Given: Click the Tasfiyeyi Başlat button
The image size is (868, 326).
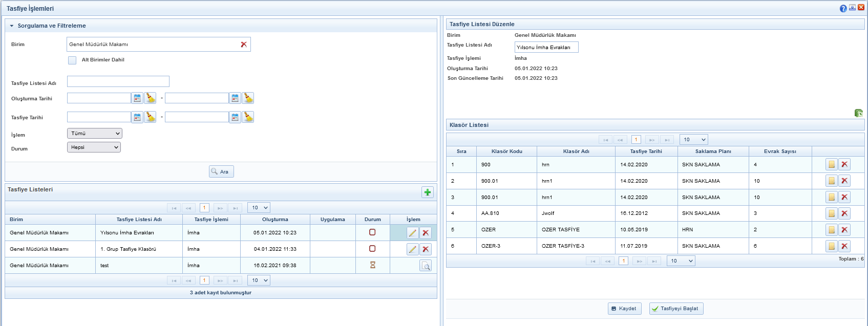Looking at the screenshot, I should click(676, 309).
